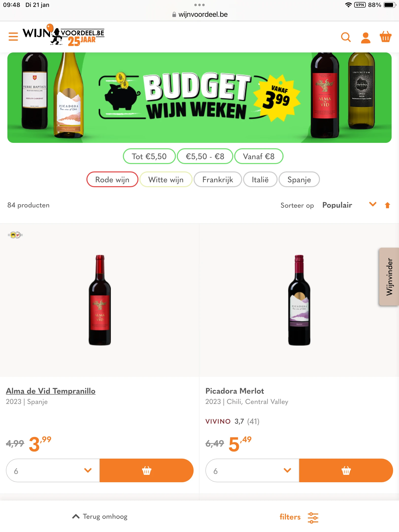The width and height of the screenshot is (399, 532).
Task: Toggle the Rode wijn filter chip
Action: pyautogui.click(x=112, y=180)
